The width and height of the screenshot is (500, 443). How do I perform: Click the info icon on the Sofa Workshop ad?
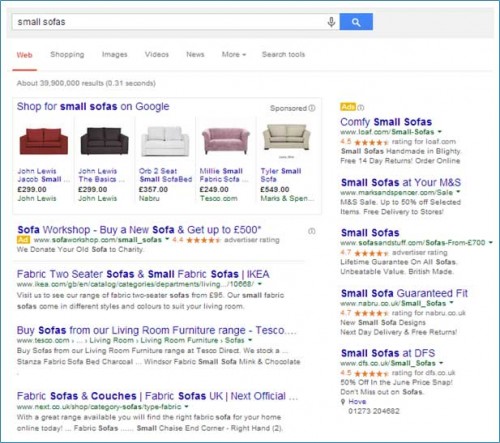pyautogui.click(x=311, y=231)
